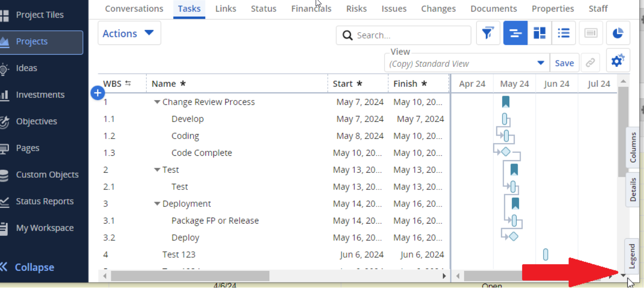Open the task filter funnel icon

click(487, 34)
